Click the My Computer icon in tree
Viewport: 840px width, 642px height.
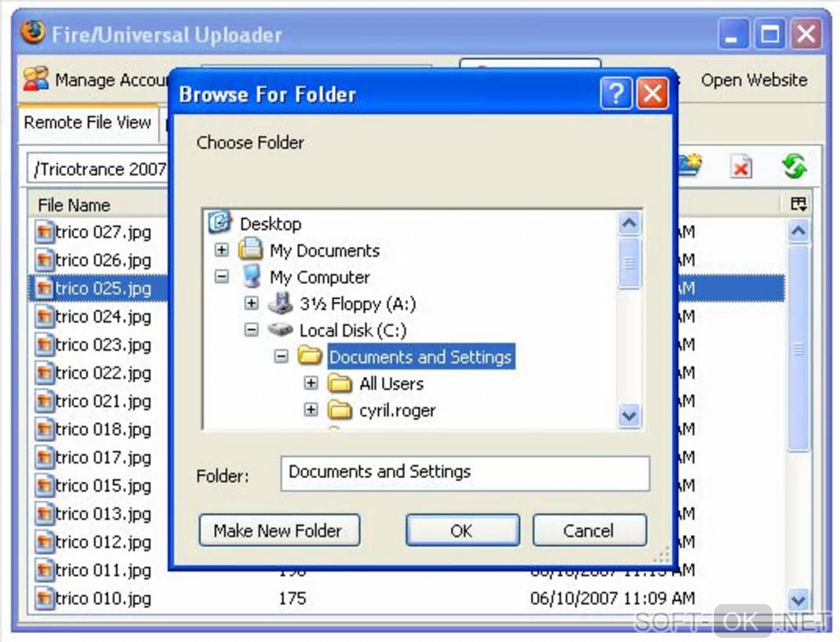(250, 277)
